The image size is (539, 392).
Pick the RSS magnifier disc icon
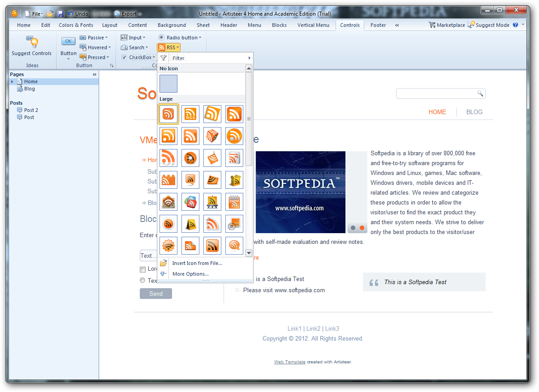tap(190, 158)
